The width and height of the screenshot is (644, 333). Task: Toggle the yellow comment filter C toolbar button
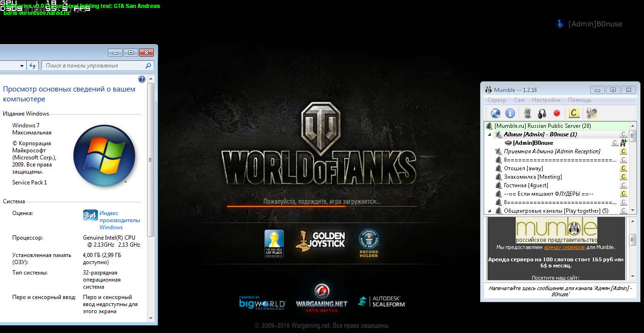573,113
